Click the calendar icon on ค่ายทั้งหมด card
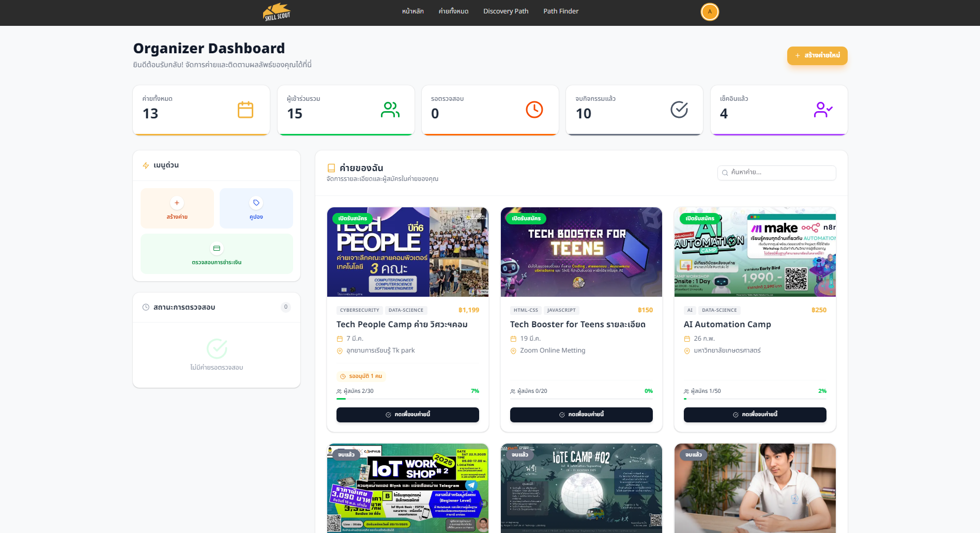 pyautogui.click(x=246, y=110)
